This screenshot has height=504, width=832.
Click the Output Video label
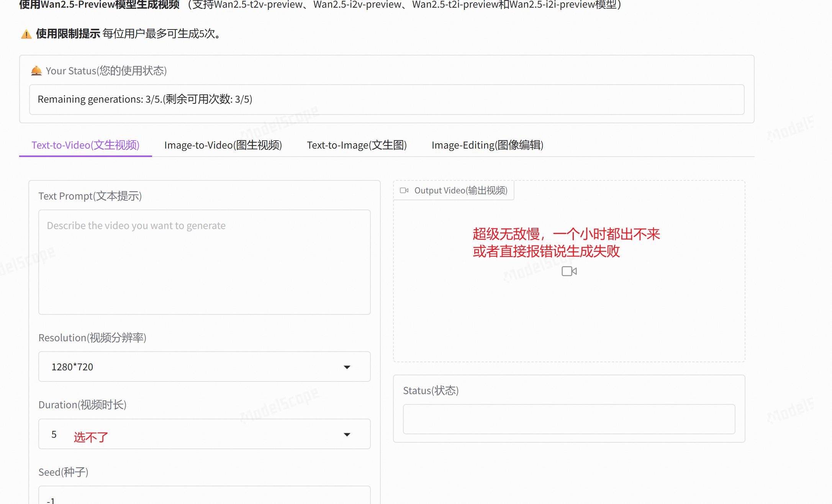click(460, 190)
